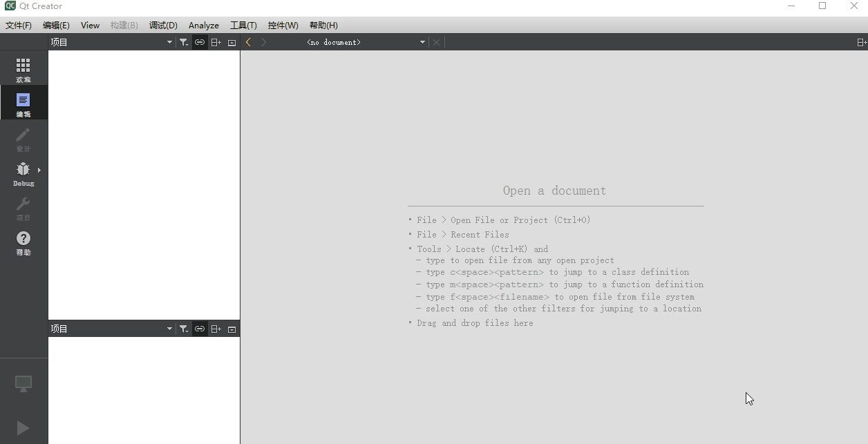Open the Analyze menu

(x=204, y=25)
